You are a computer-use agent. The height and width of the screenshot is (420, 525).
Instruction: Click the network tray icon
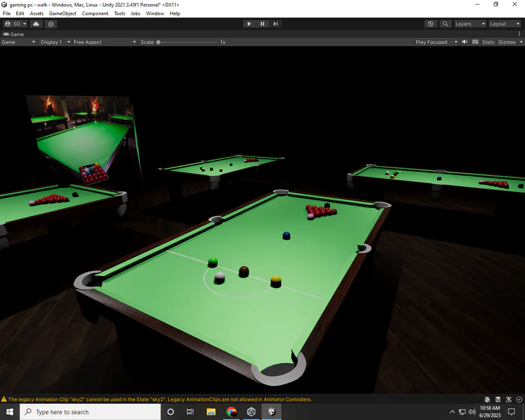tap(462, 412)
